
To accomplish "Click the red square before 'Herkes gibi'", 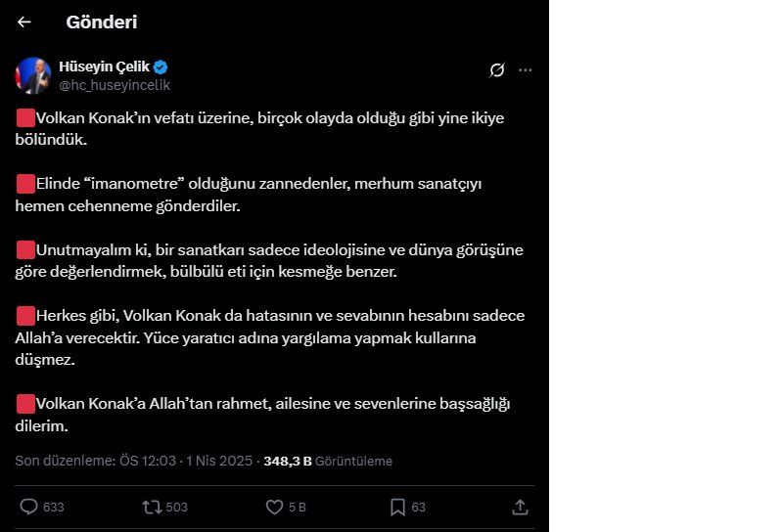I will (x=25, y=316).
